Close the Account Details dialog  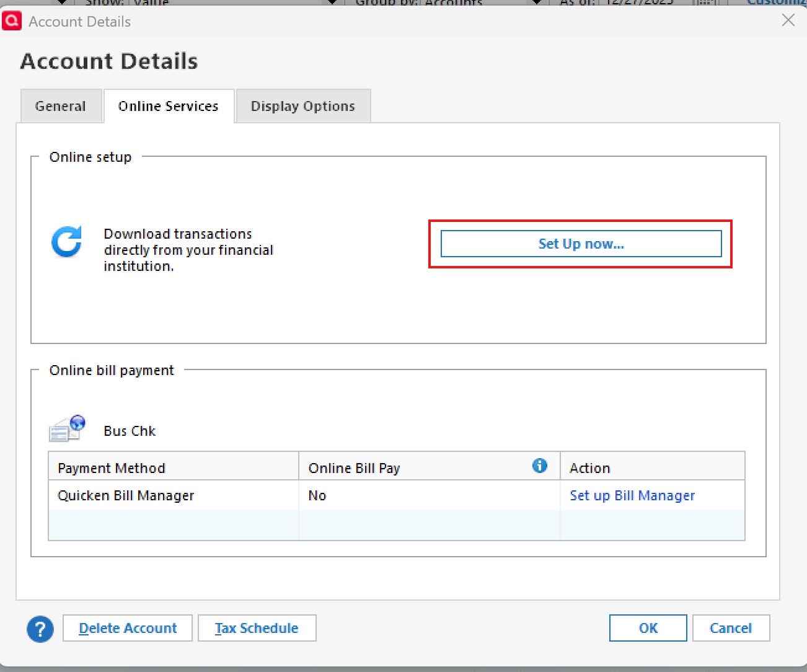(x=788, y=20)
